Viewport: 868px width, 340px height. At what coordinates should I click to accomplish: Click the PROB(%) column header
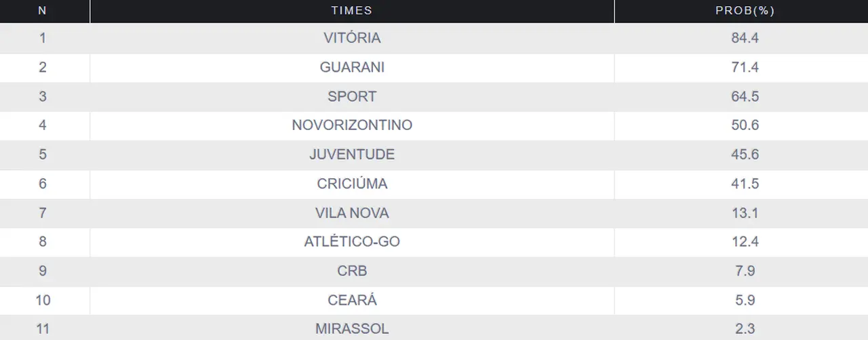pyautogui.click(x=745, y=10)
